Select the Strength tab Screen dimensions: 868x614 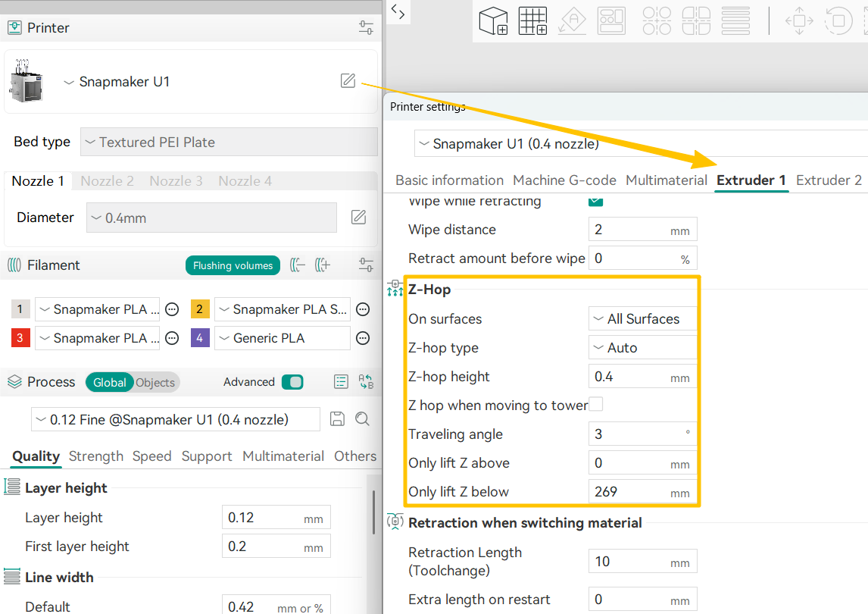(x=95, y=456)
